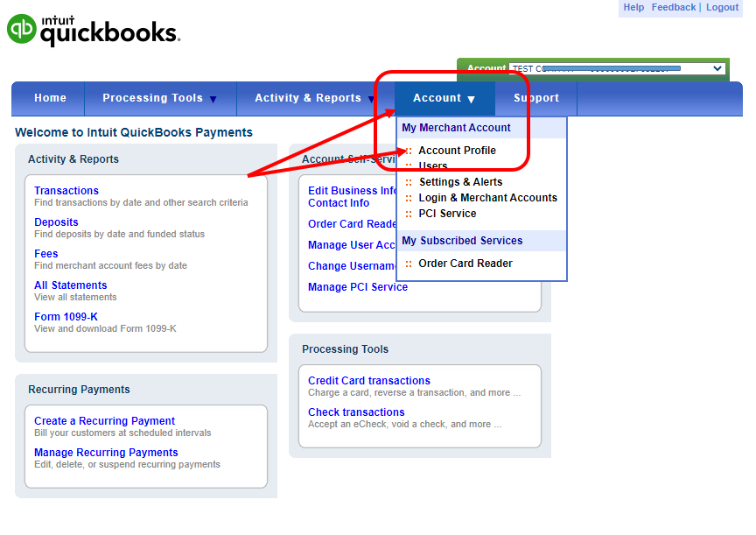
Task: Select Account Profile from the Account menu
Action: (457, 151)
